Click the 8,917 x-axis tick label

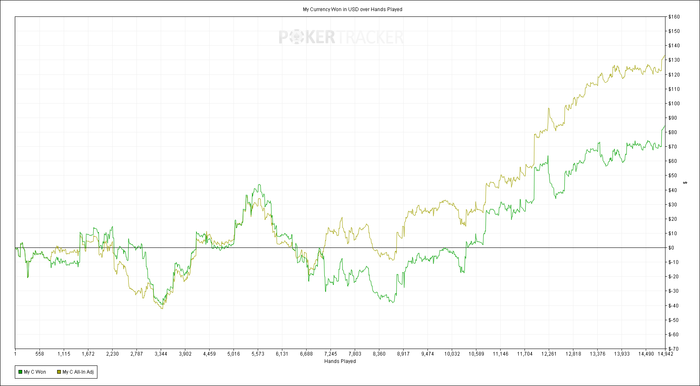(x=403, y=354)
